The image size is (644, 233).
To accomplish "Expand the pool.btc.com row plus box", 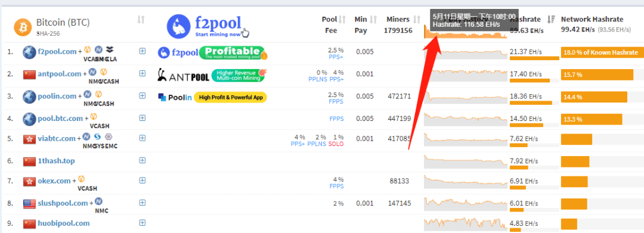I will [143, 118].
